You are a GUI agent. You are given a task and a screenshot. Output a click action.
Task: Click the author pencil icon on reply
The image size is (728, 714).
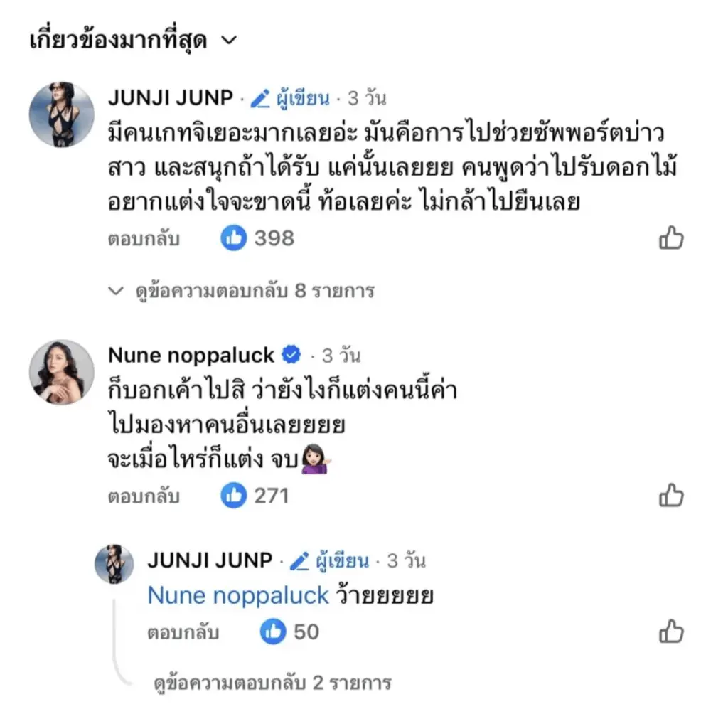[299, 561]
